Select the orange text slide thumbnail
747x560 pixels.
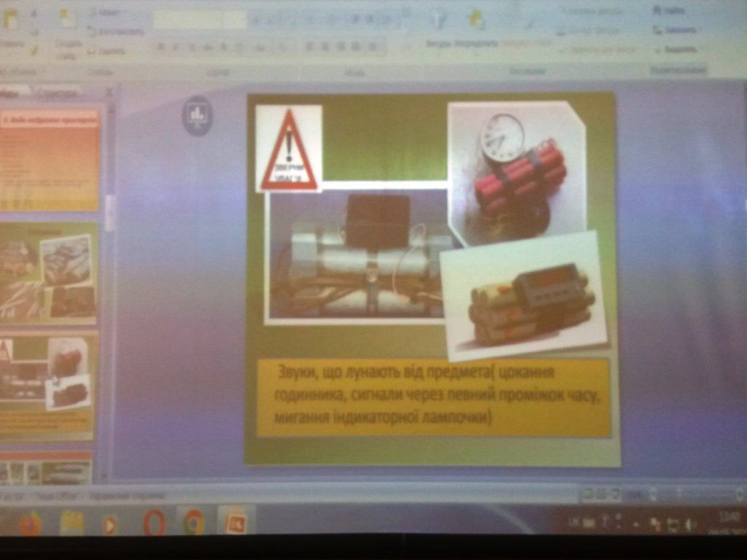[x=50, y=160]
